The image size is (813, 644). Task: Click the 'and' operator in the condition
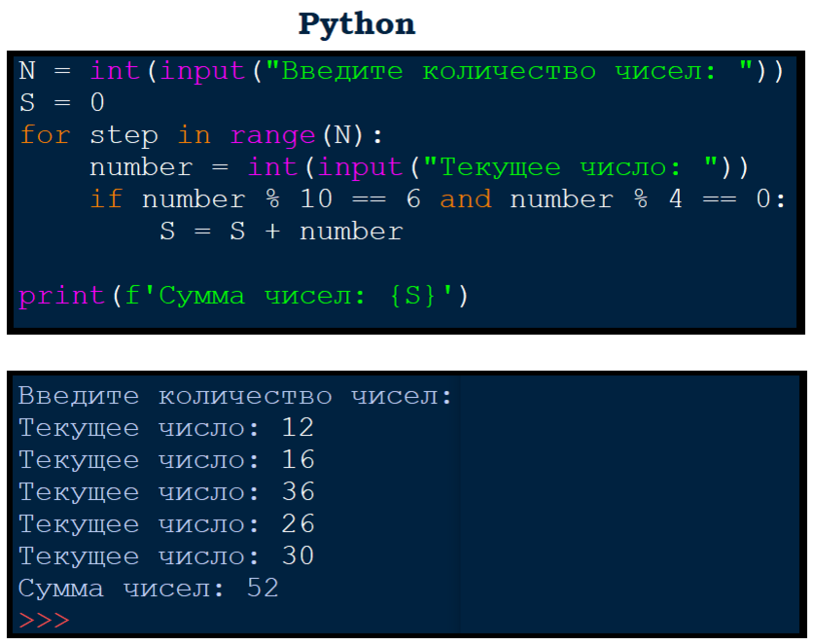(x=466, y=199)
